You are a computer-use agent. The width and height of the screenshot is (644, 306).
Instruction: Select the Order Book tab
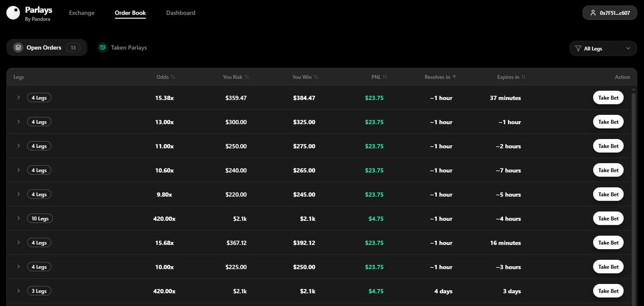click(x=130, y=13)
